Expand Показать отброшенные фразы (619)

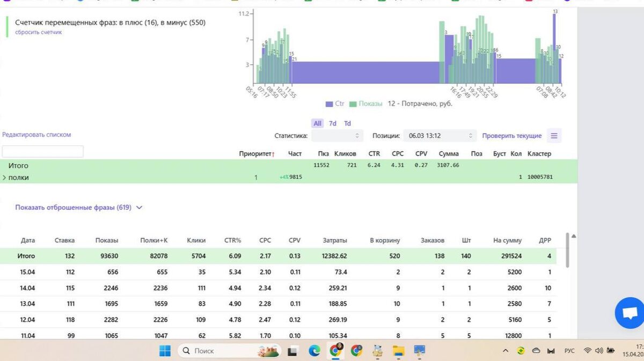pos(78,208)
